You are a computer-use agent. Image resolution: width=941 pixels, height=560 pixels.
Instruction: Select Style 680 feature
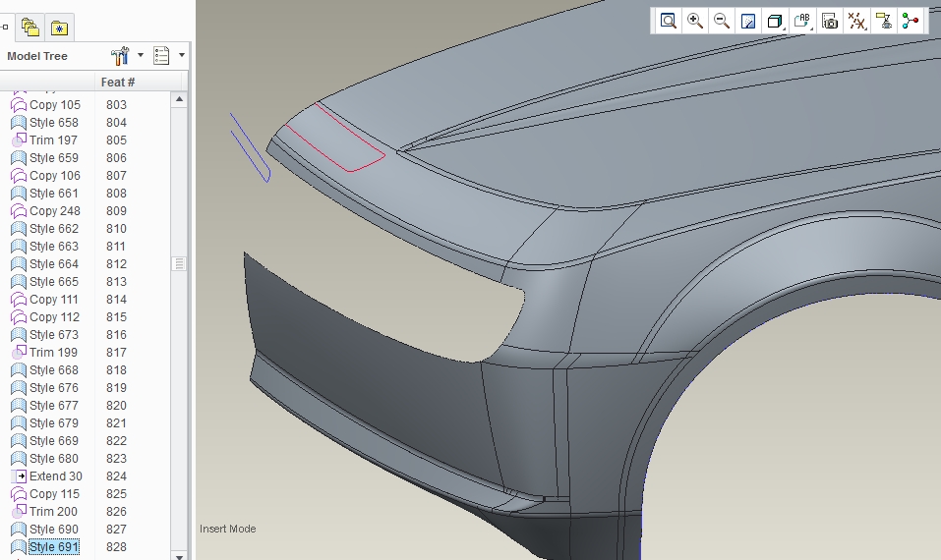[x=54, y=459]
